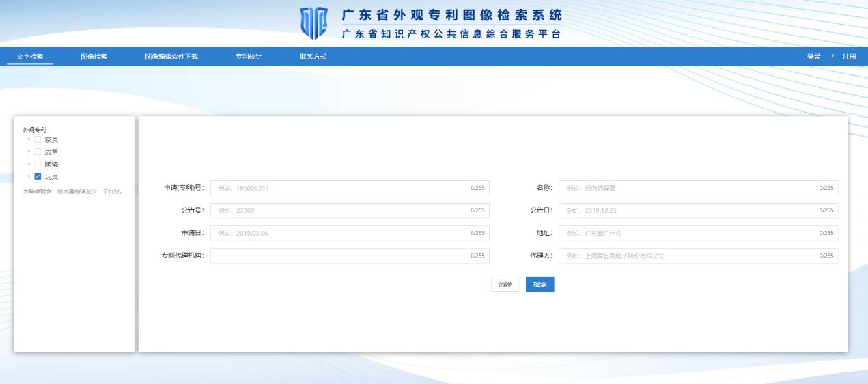Check the 皮革 (leather) checkbox
Screen dimensions: 868x384
pyautogui.click(x=38, y=152)
